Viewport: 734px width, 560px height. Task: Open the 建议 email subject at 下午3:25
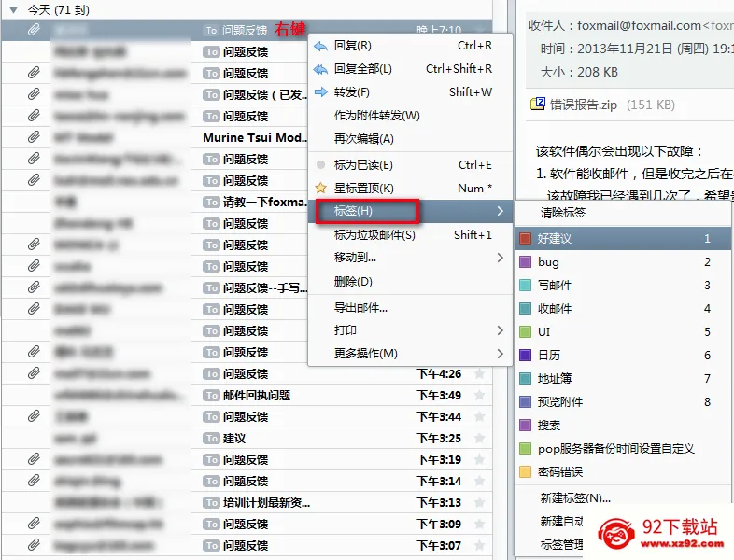pyautogui.click(x=234, y=439)
